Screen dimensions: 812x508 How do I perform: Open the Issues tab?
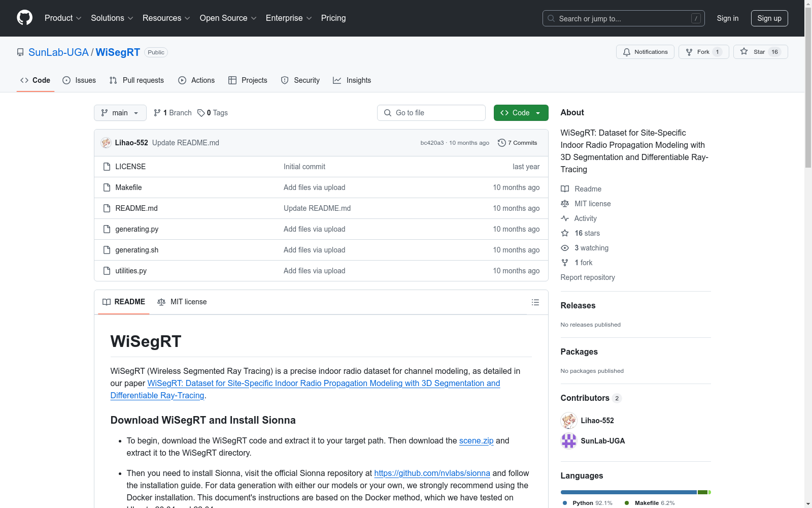79,80
